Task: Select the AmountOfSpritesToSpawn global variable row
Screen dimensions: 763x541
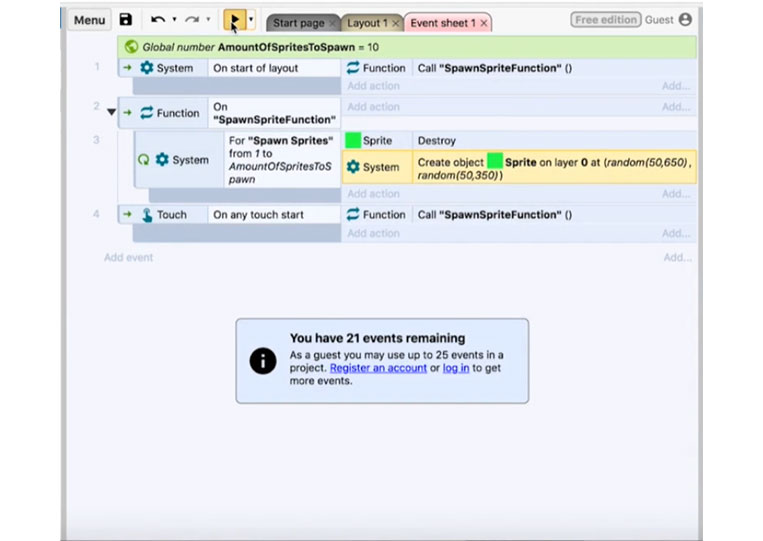Action: pos(407,47)
